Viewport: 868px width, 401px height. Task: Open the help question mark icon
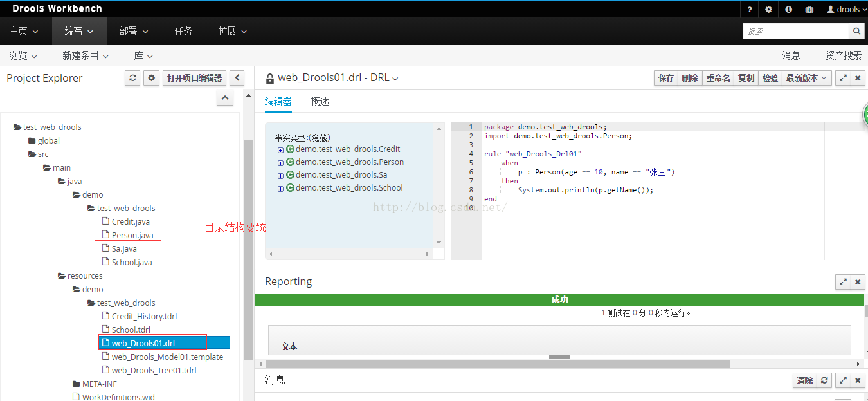click(x=750, y=9)
